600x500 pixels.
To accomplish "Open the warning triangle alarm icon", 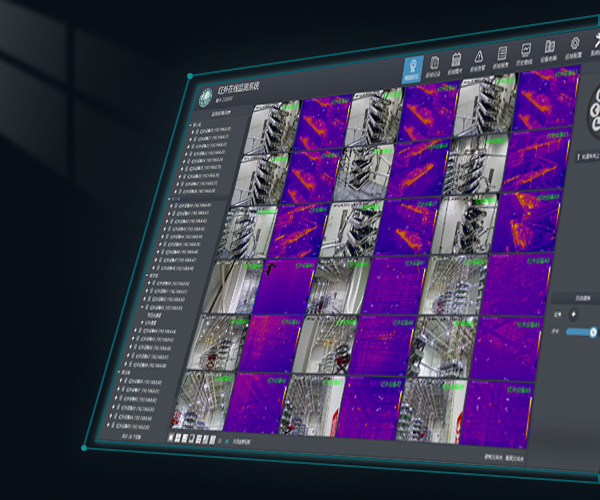I will coord(478,57).
